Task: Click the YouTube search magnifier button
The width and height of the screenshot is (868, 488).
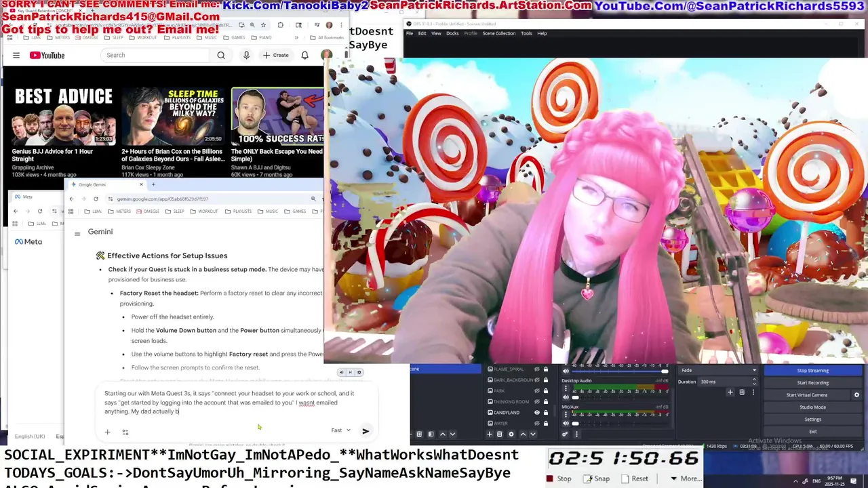Action: pos(221,56)
